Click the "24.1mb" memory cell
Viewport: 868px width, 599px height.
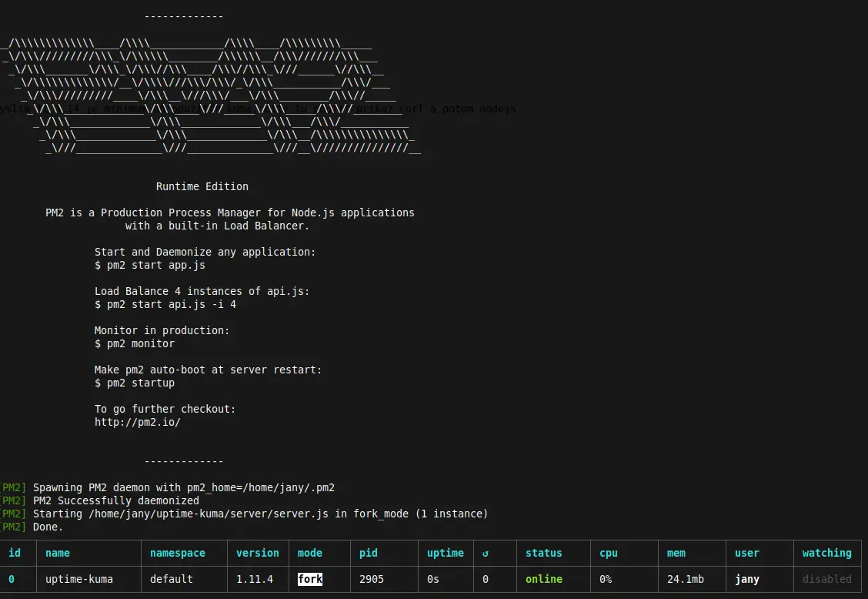pos(686,579)
